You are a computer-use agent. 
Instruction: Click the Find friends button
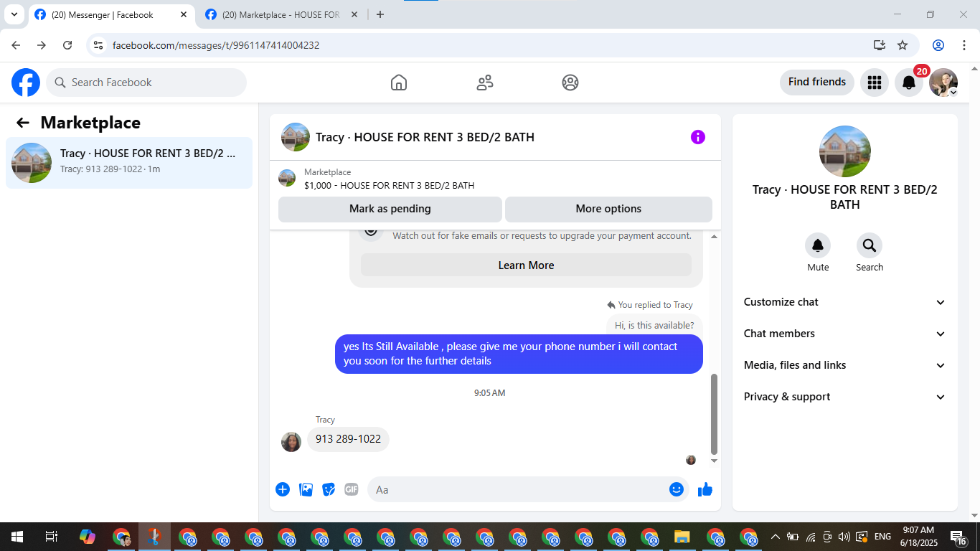[817, 82]
